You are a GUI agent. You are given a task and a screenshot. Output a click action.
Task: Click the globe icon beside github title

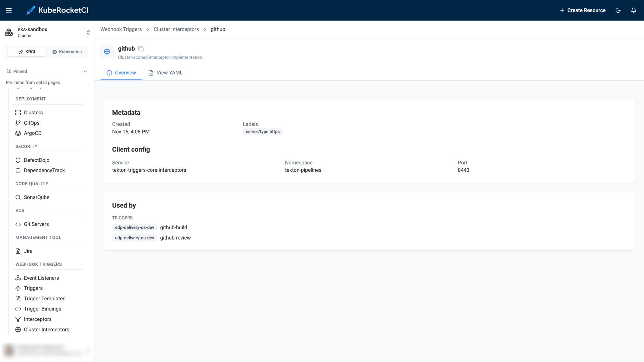107,51
